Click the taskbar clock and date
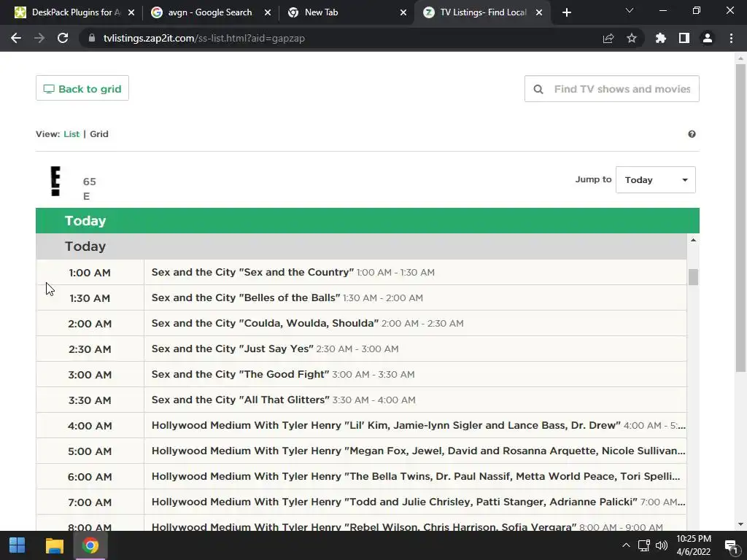The width and height of the screenshot is (747, 560). coord(694,545)
